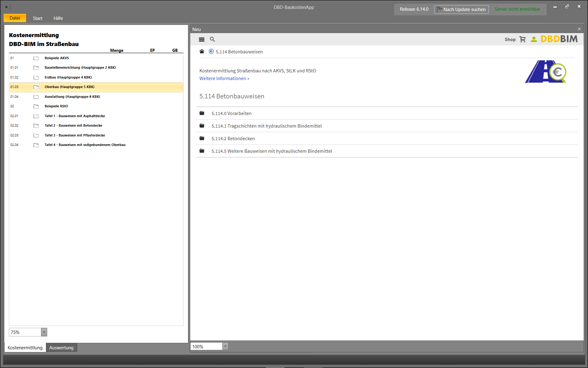Open quick access dropdown in title bar
Viewport: 588px width, 368px height.
[x=6, y=7]
